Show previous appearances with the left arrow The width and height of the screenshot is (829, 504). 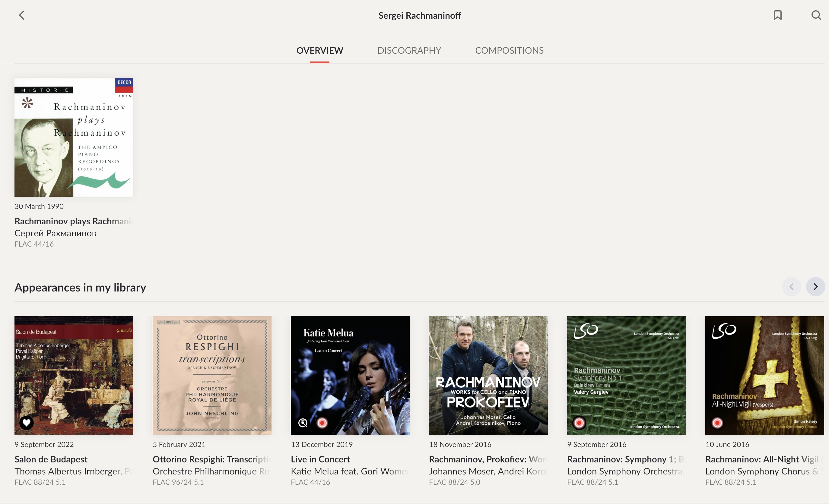(x=791, y=287)
